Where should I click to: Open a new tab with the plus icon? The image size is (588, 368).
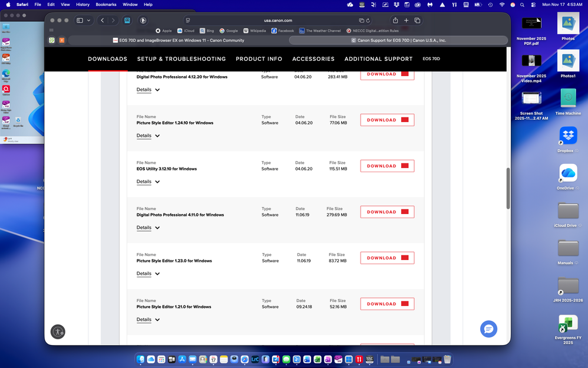point(406,19)
